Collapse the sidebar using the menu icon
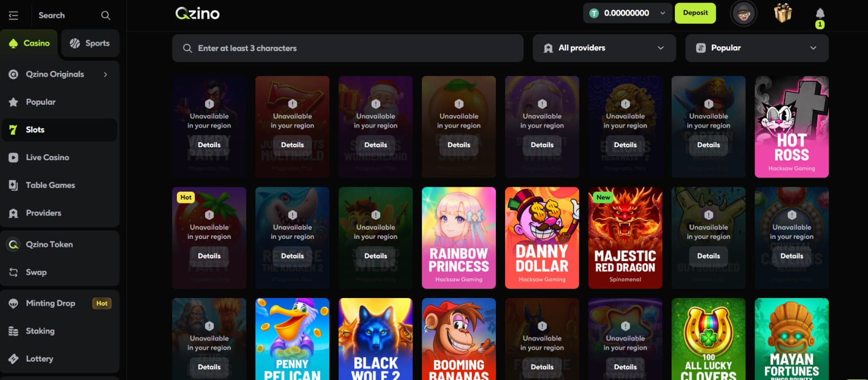Screen dimensions: 868x380 tap(14, 15)
